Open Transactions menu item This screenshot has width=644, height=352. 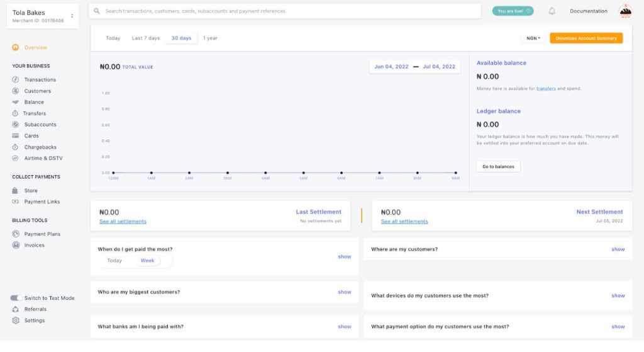[x=40, y=80]
